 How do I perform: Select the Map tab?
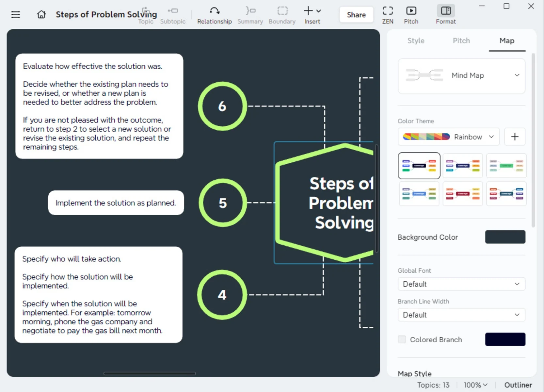pyautogui.click(x=507, y=41)
